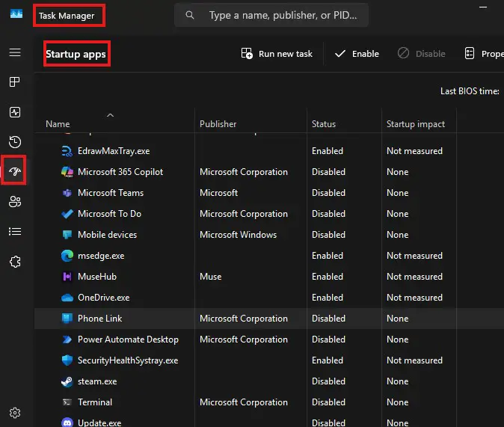Select the EdrawMaxTray.exe row name

coord(114,151)
